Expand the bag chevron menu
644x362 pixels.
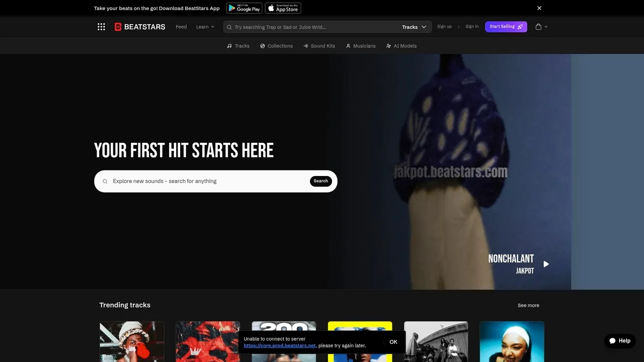pyautogui.click(x=546, y=27)
